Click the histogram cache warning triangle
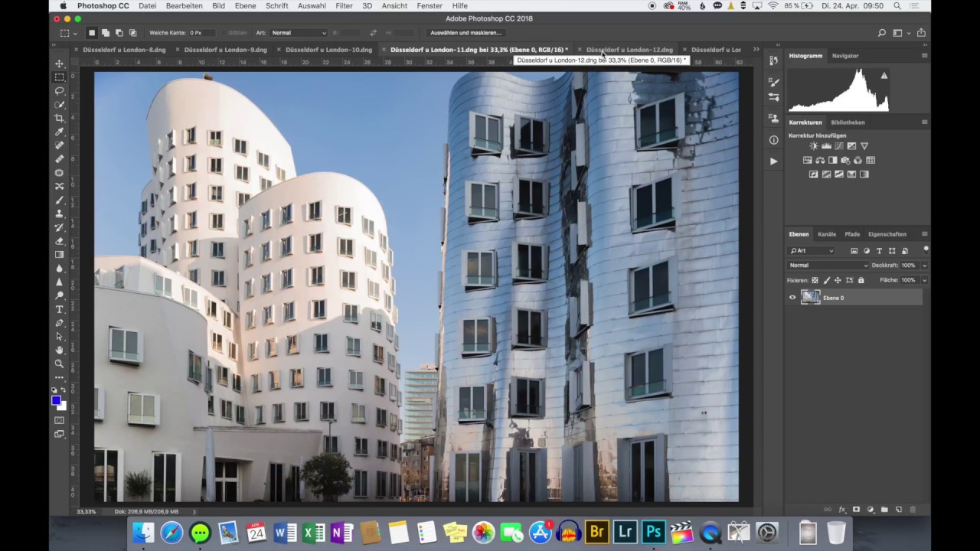This screenshot has width=980, height=551. [884, 76]
